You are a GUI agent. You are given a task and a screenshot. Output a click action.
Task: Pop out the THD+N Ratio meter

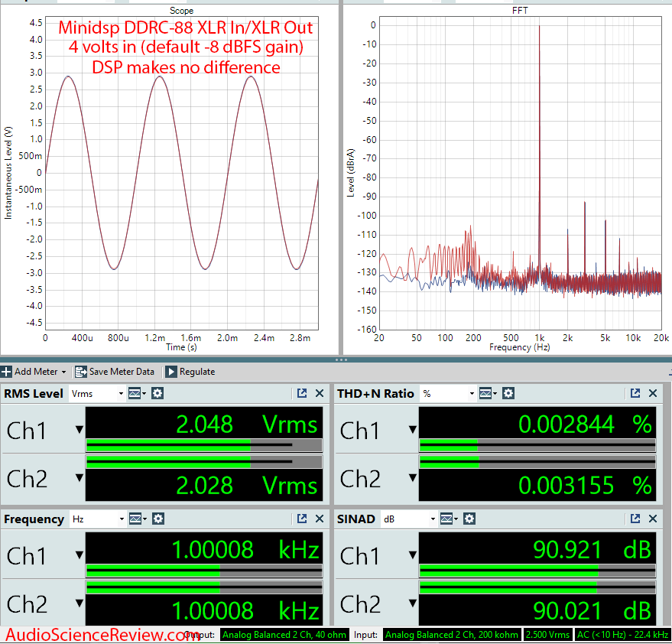pyautogui.click(x=635, y=393)
